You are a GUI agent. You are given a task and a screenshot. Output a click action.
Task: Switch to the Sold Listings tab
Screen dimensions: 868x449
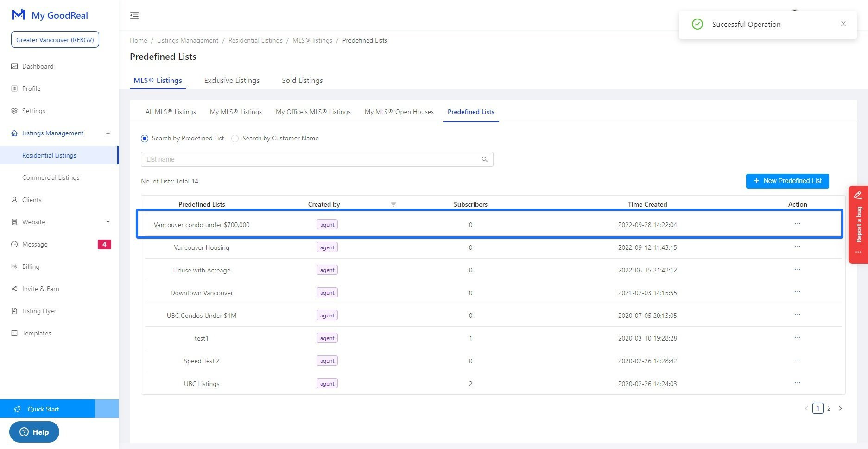(302, 81)
